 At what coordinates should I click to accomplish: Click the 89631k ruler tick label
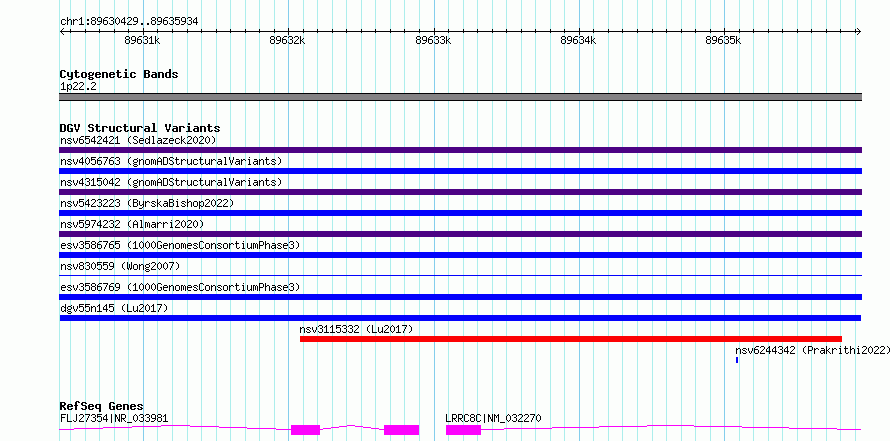coord(142,40)
